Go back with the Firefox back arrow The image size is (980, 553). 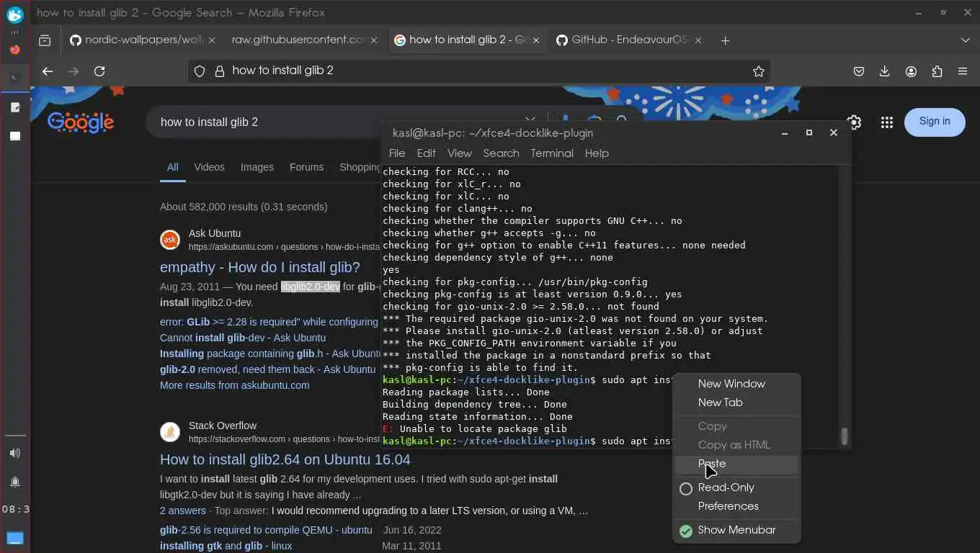pyautogui.click(x=48, y=71)
